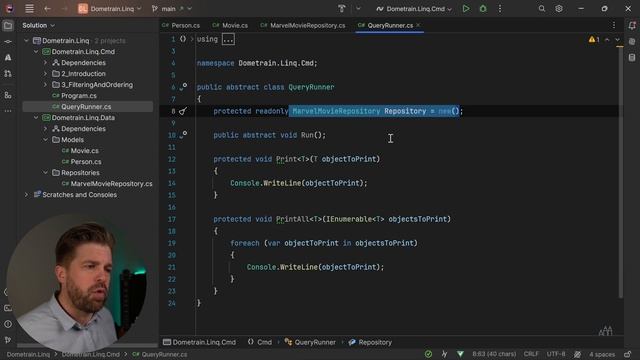This screenshot has width=640, height=360.
Task: Open editor tab options menu
Action: [x=613, y=25]
